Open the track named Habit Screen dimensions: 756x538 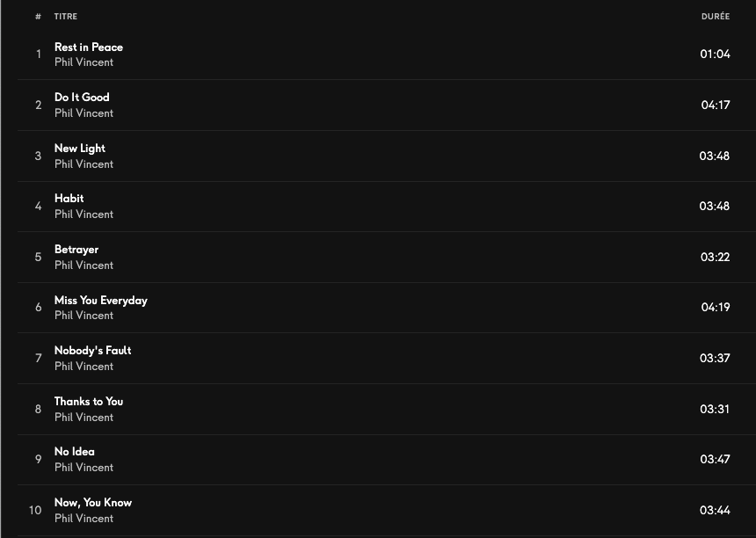tap(69, 198)
